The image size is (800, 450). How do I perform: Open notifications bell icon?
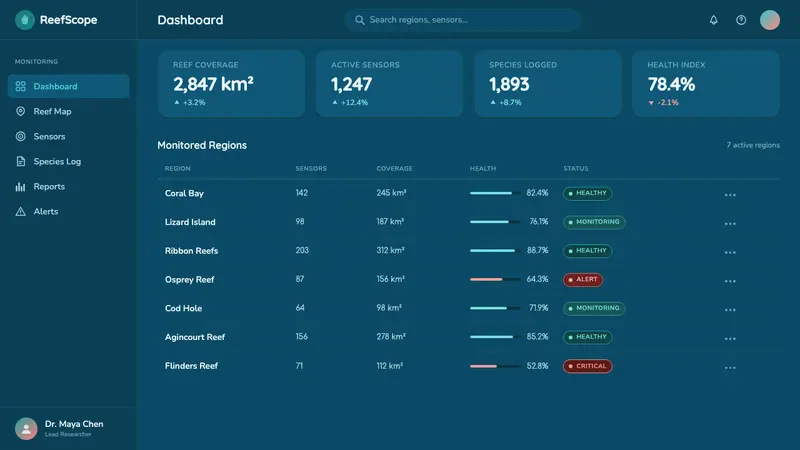[713, 20]
